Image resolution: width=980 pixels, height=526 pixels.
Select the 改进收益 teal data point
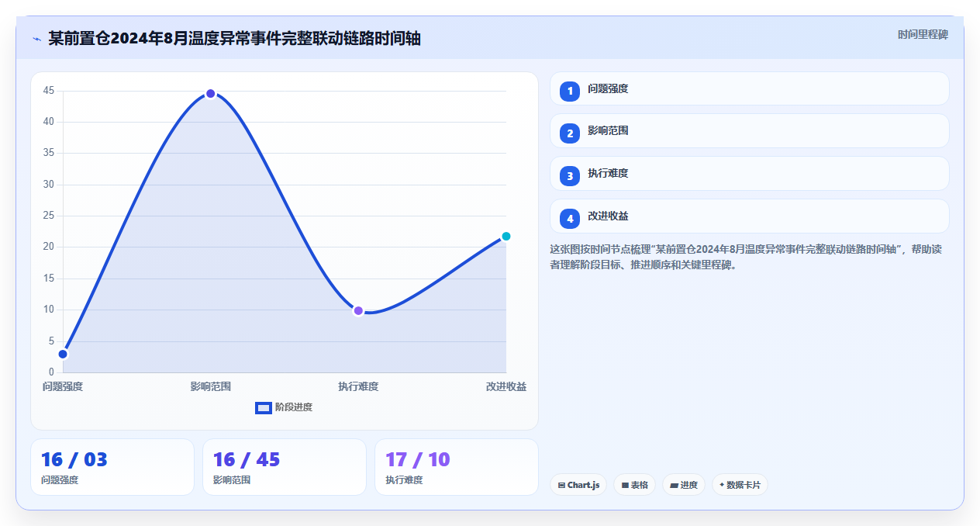[506, 236]
